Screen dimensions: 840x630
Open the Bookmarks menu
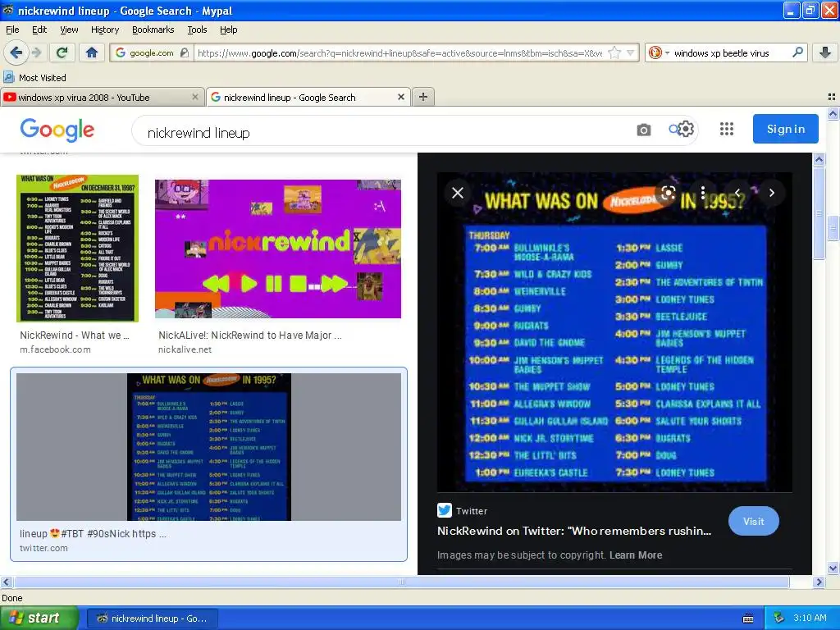153,30
